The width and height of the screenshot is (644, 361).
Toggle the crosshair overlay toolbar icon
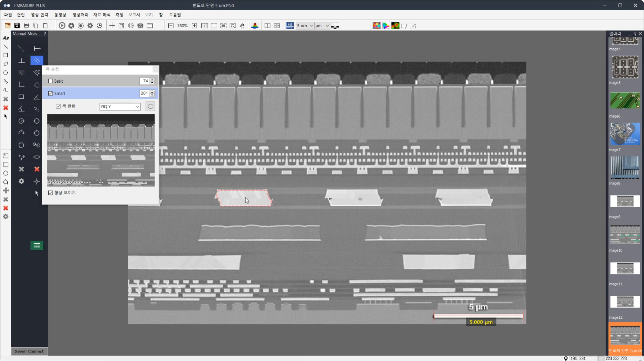pyautogui.click(x=112, y=26)
